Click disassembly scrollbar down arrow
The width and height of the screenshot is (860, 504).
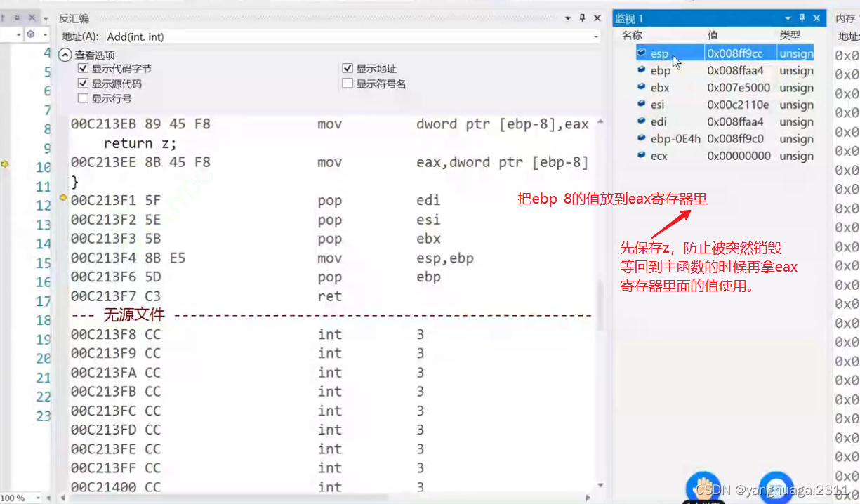tap(600, 485)
